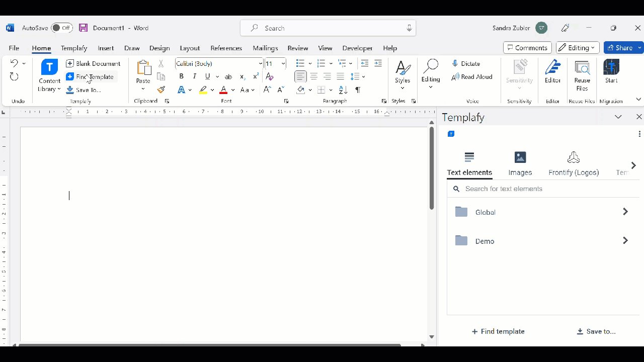Apply superscript formatting

(256, 77)
